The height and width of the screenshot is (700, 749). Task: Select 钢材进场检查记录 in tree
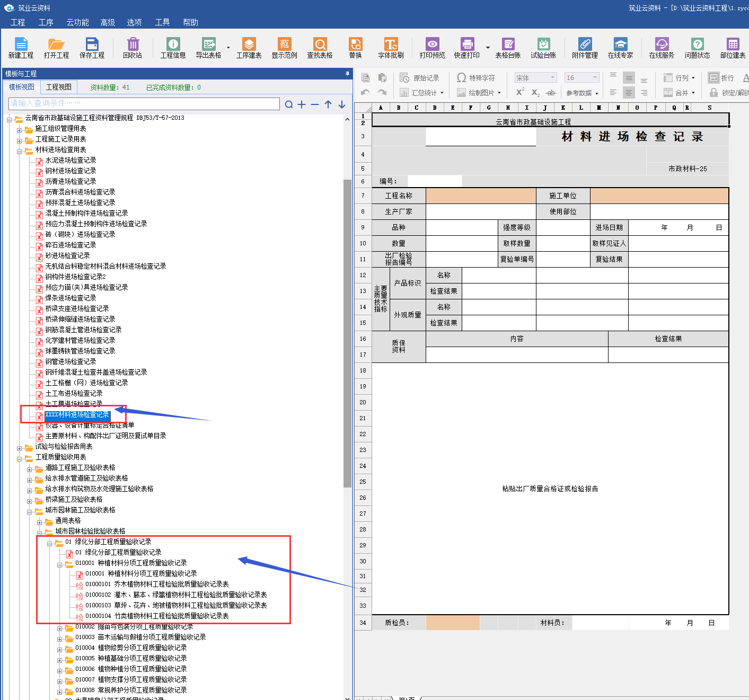[x=71, y=171]
